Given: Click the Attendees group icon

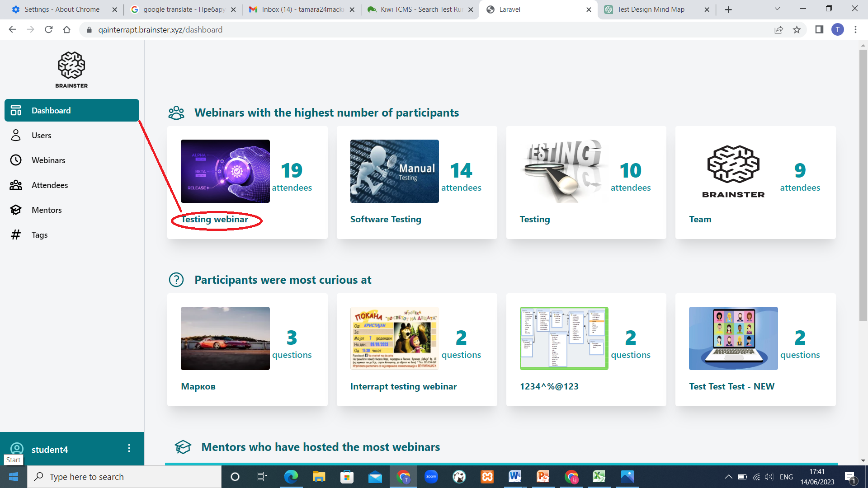Looking at the screenshot, I should [x=16, y=185].
